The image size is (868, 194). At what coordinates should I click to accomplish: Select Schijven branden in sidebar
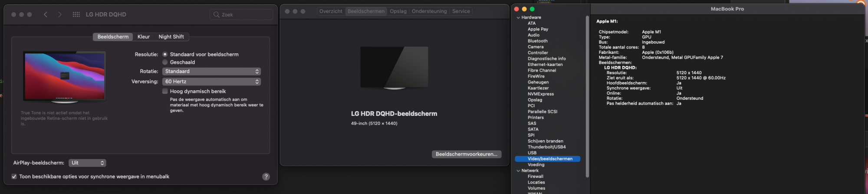coord(546,141)
